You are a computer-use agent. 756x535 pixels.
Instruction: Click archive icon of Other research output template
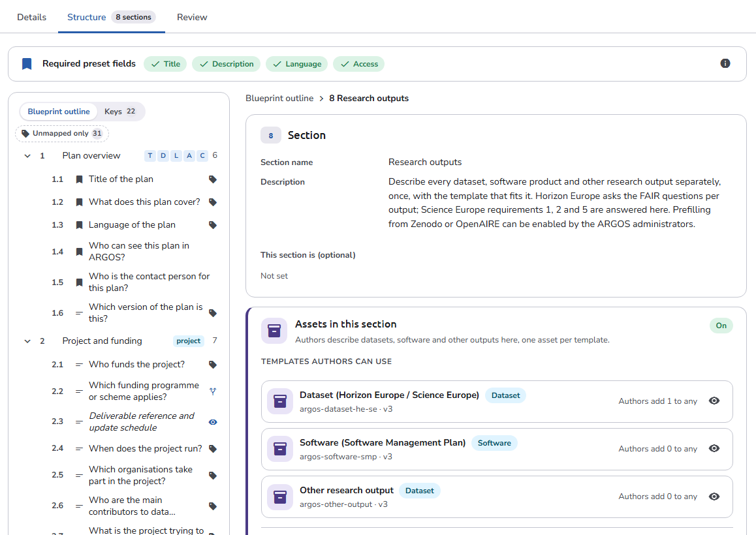coord(280,497)
